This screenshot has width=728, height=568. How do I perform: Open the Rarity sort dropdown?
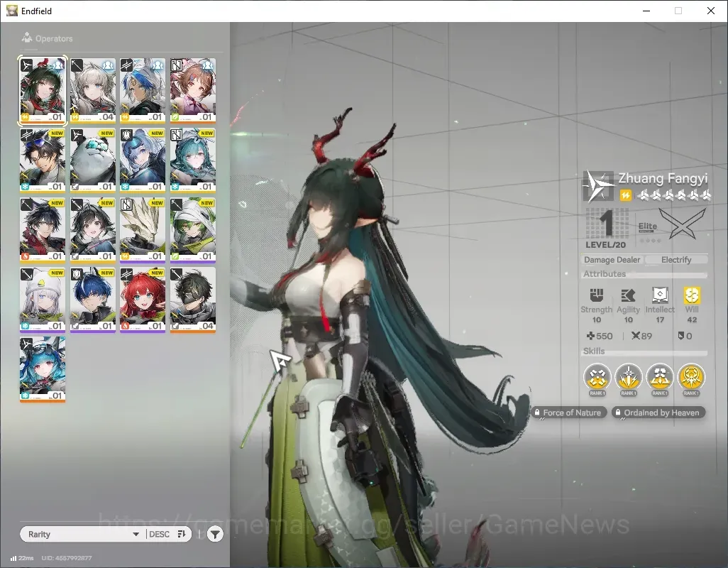click(83, 534)
